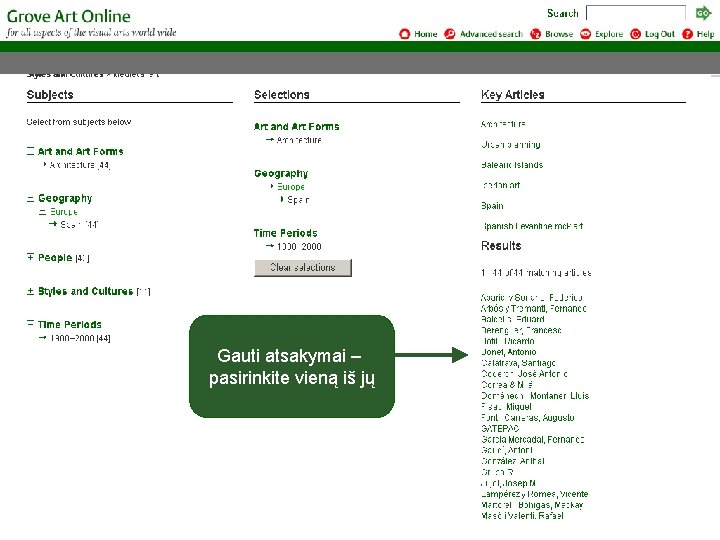Click the Log Out icon
720x540 pixels.
636,34
